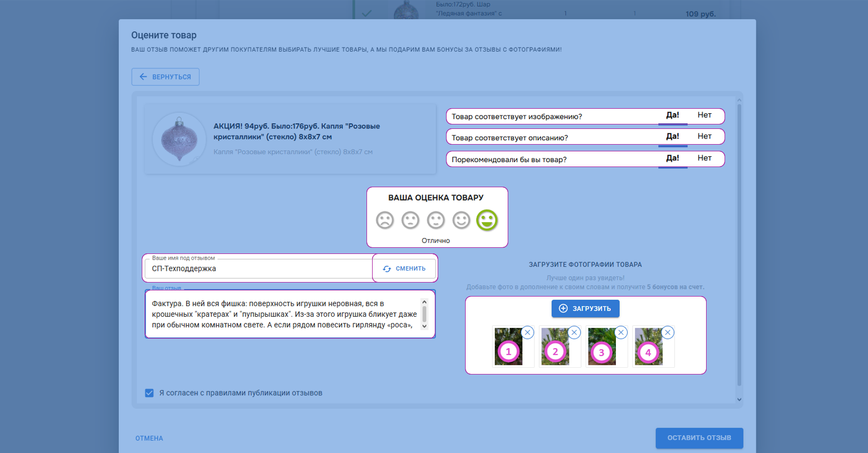Select the saddest face rating icon

pos(384,220)
